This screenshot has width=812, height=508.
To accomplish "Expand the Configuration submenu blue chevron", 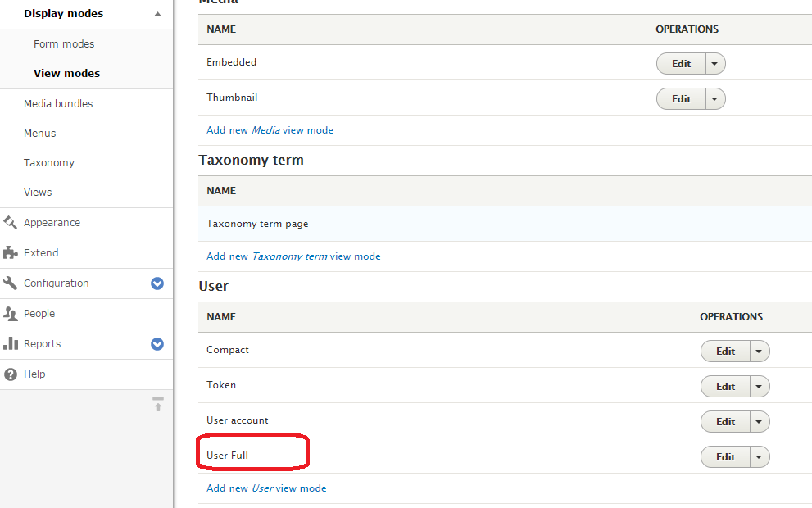I will click(x=157, y=283).
